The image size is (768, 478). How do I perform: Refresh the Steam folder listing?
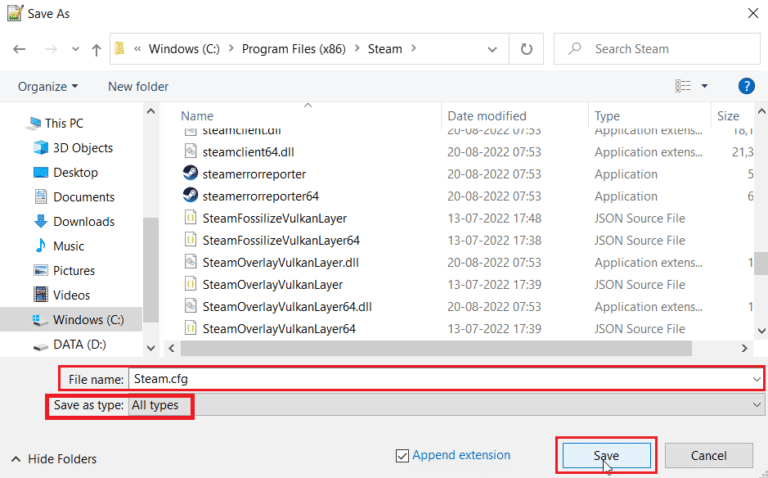(x=526, y=48)
